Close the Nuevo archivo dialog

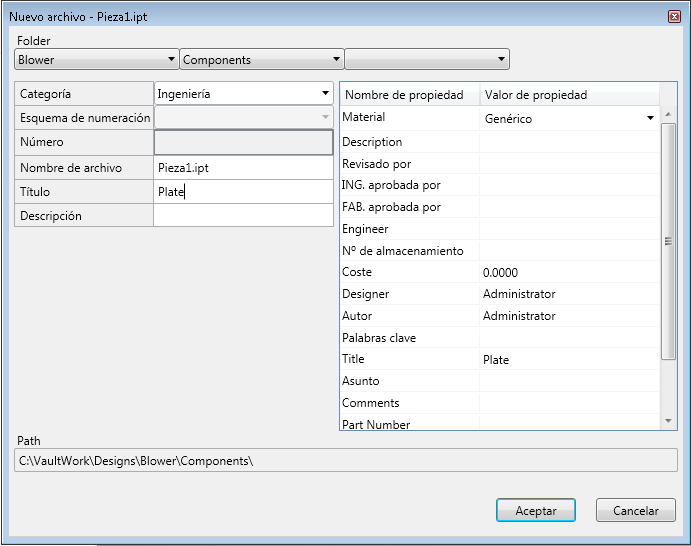[674, 17]
